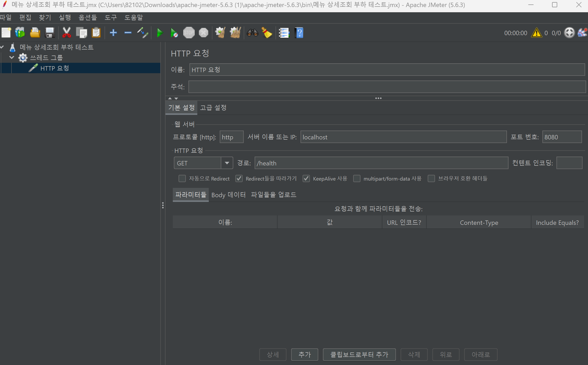
Task: Enable multipart/form-data 사용 checkbox
Action: point(357,178)
